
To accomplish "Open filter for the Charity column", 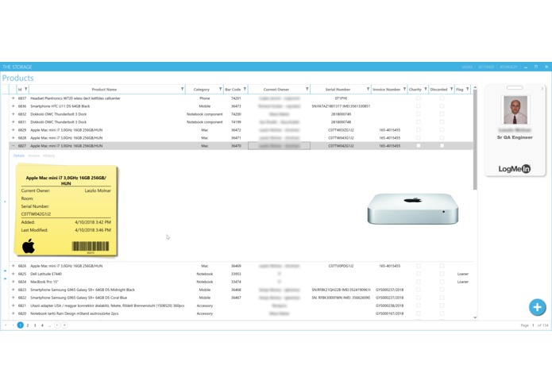I will pyautogui.click(x=426, y=90).
